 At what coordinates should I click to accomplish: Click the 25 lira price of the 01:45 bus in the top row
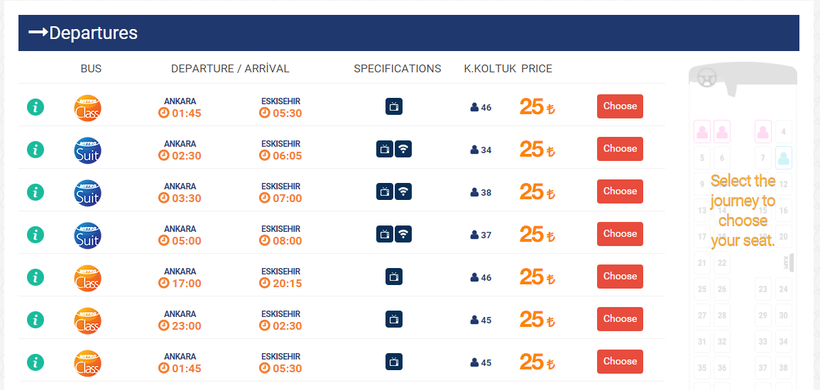(537, 107)
